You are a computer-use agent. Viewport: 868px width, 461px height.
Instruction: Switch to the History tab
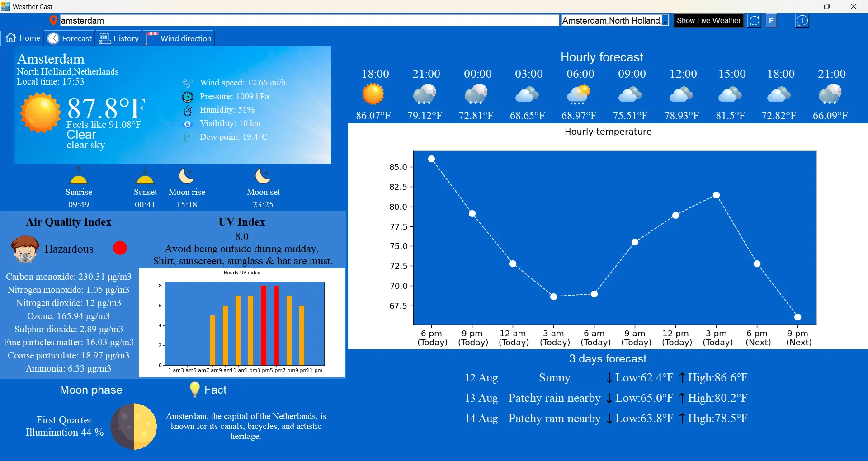pyautogui.click(x=119, y=38)
